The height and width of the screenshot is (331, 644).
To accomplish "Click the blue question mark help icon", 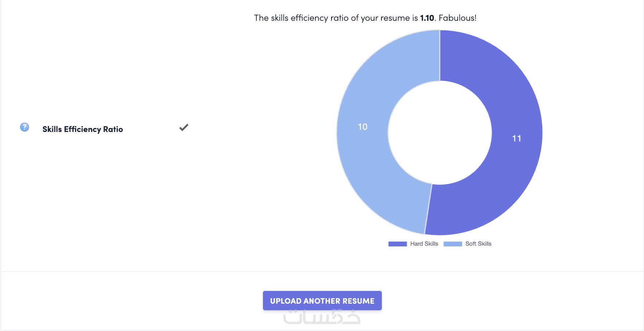I will click(24, 127).
